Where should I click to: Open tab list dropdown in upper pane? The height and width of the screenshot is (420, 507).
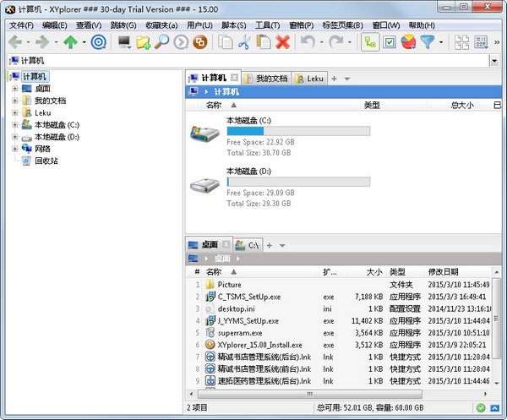tap(347, 79)
